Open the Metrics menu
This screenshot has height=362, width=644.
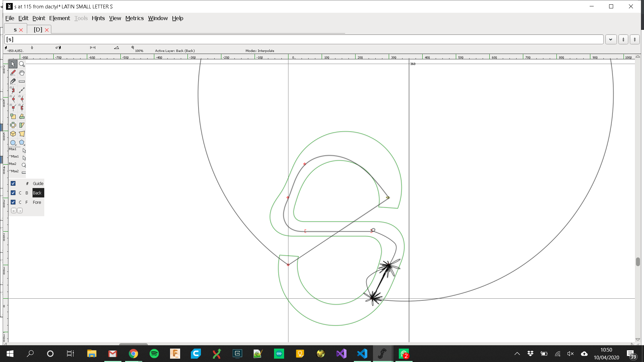coord(135,18)
